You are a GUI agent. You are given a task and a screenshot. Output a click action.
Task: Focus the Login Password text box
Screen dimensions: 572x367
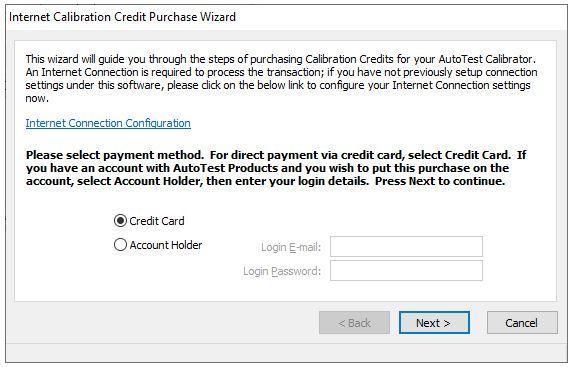tap(406, 271)
